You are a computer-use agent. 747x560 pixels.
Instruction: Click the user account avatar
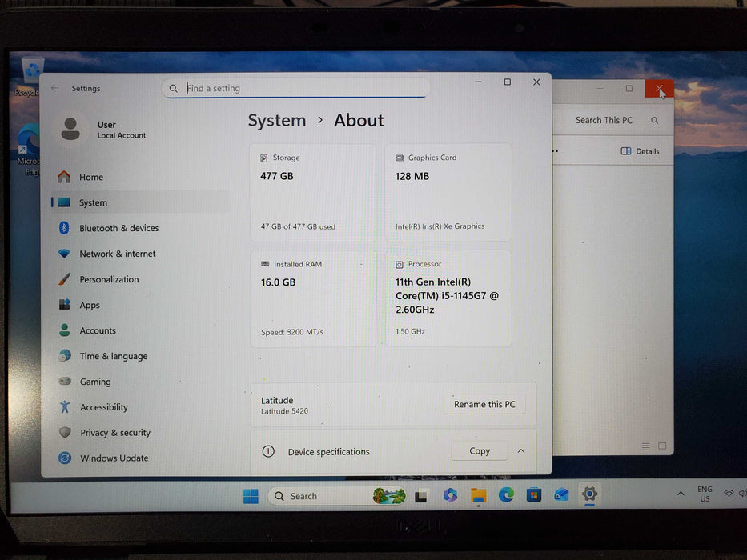70,128
